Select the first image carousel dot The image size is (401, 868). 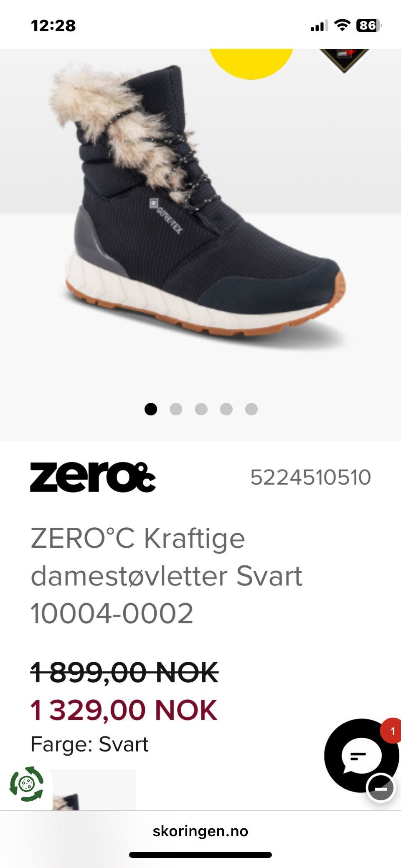151,409
